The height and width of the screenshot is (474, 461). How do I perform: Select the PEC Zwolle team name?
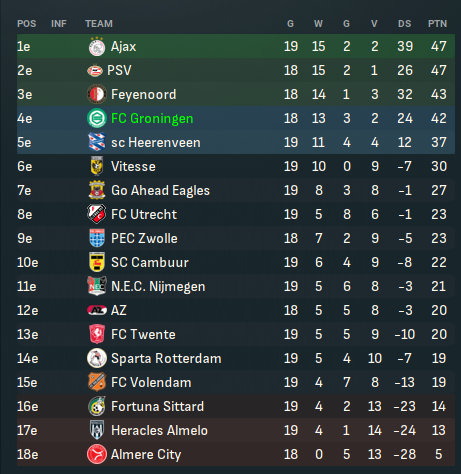[144, 238]
